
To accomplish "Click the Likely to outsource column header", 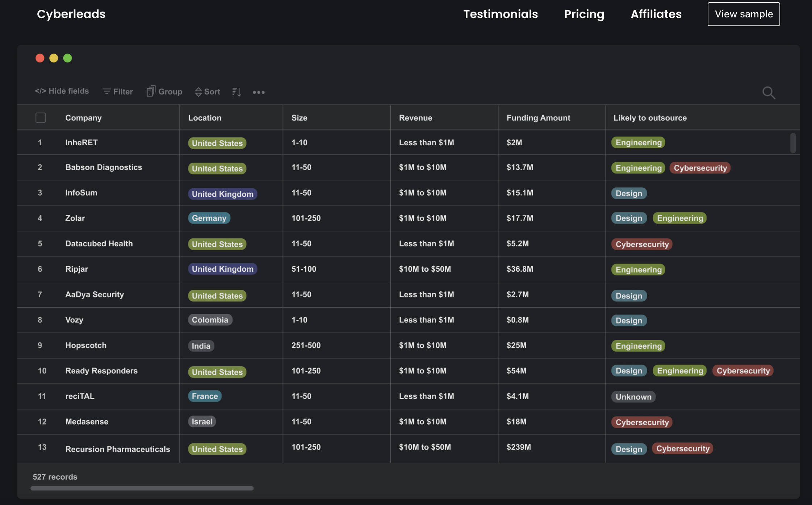I will pyautogui.click(x=650, y=118).
